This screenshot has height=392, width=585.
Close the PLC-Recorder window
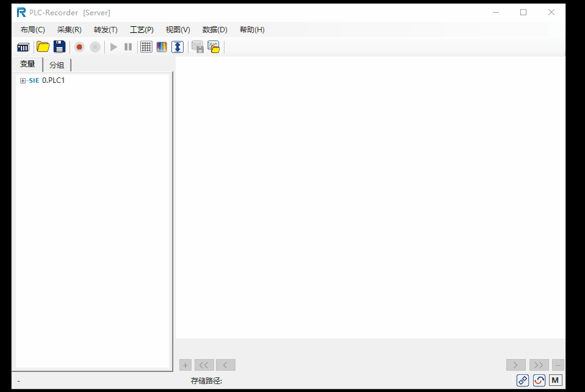pos(551,12)
